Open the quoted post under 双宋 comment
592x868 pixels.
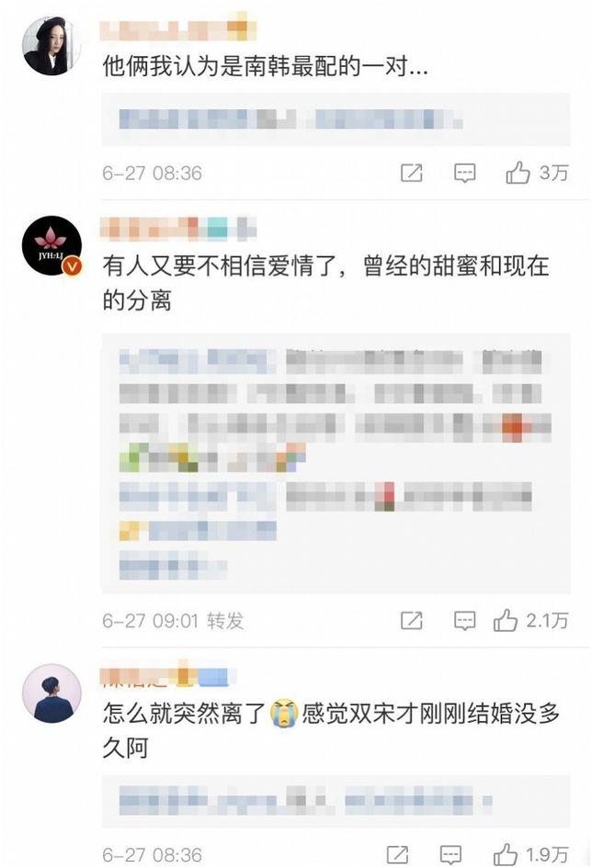tap(336, 801)
